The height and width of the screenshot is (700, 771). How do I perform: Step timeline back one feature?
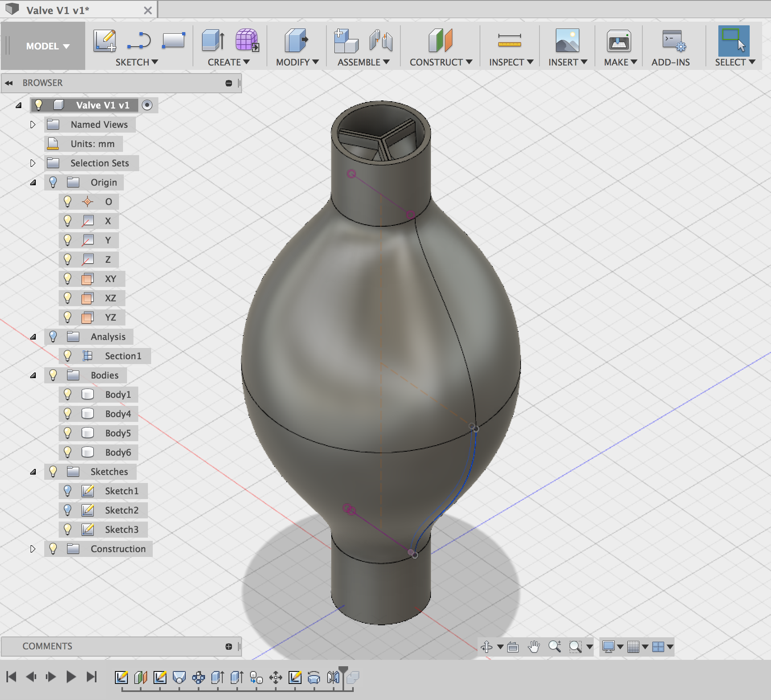coord(31,677)
